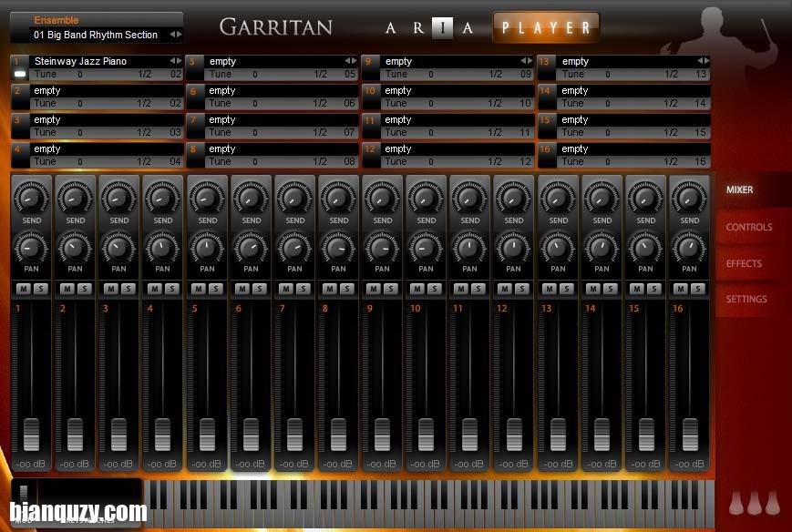The image size is (792, 532).
Task: Adjust the PAN knob on channel 11
Action: click(x=469, y=247)
